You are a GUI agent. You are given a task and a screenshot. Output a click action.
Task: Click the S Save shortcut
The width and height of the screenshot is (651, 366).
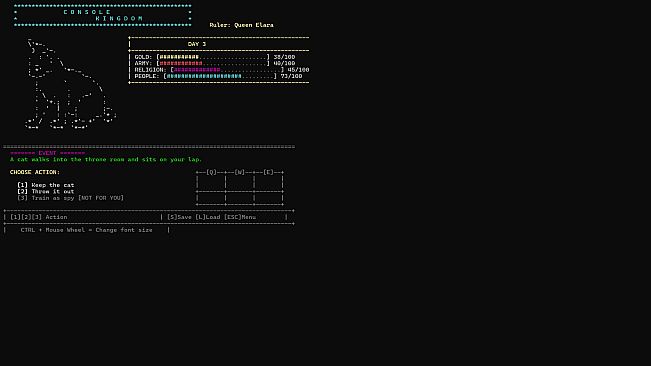pyautogui.click(x=179, y=217)
